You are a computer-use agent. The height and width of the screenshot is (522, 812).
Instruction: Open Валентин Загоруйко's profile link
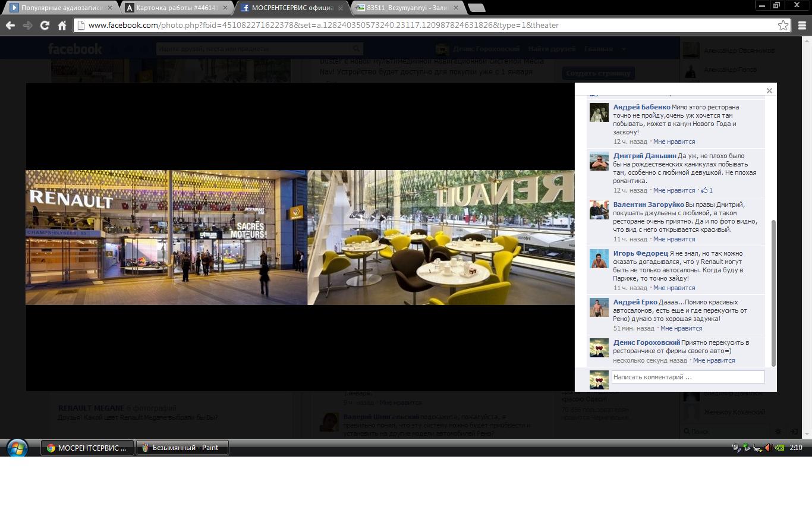(x=649, y=205)
